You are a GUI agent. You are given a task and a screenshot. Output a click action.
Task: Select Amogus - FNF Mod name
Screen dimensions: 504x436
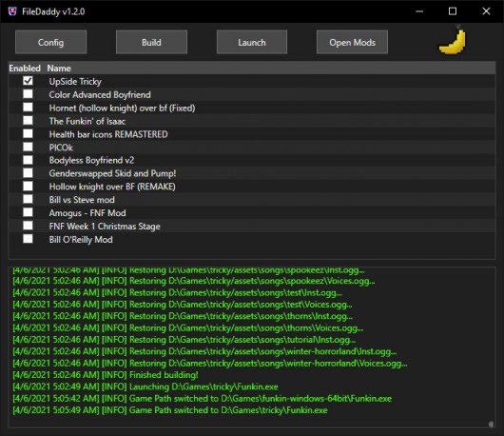87,213
